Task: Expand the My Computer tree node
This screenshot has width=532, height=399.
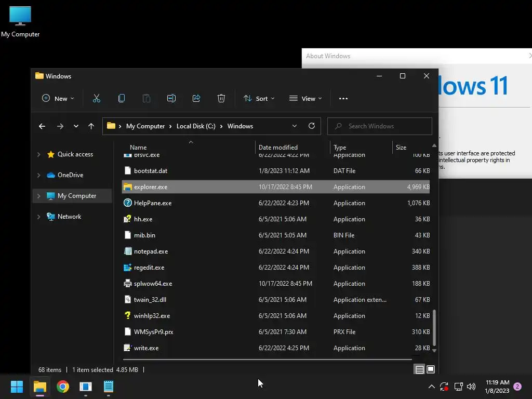Action: (x=38, y=196)
